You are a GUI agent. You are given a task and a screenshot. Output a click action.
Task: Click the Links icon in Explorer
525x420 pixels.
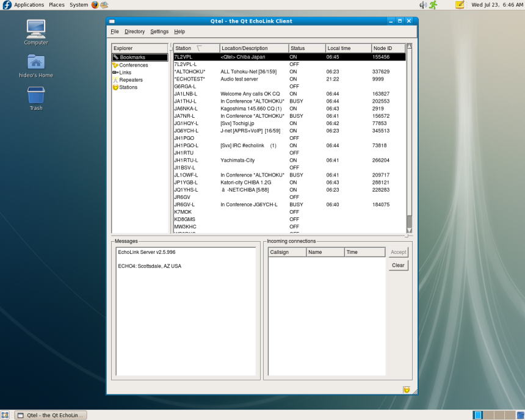point(115,73)
